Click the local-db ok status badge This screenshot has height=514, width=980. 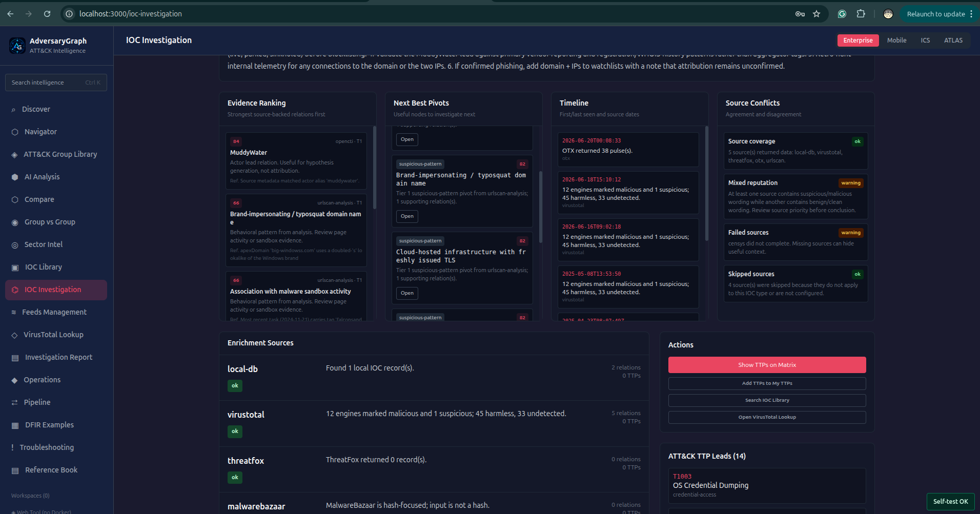coord(235,386)
